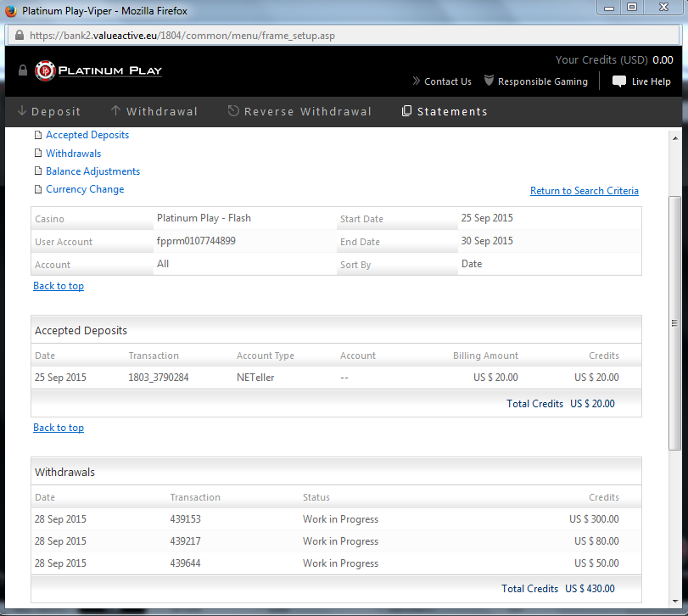Click the US $ 80.00 withdrawal amount
Viewport: 688px width, 616px height.
tap(596, 541)
